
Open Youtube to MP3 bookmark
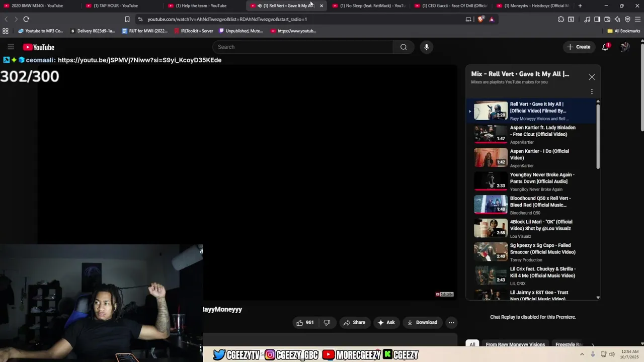point(41,31)
